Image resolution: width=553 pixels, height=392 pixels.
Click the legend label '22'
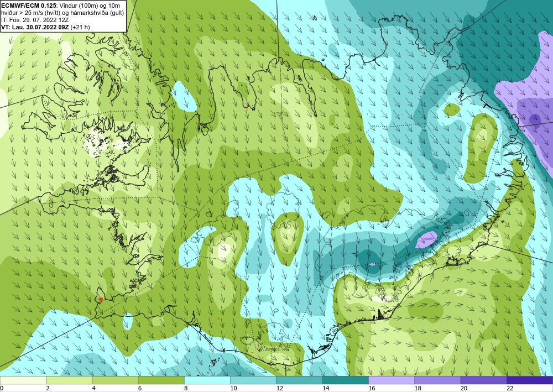[x=509, y=388]
